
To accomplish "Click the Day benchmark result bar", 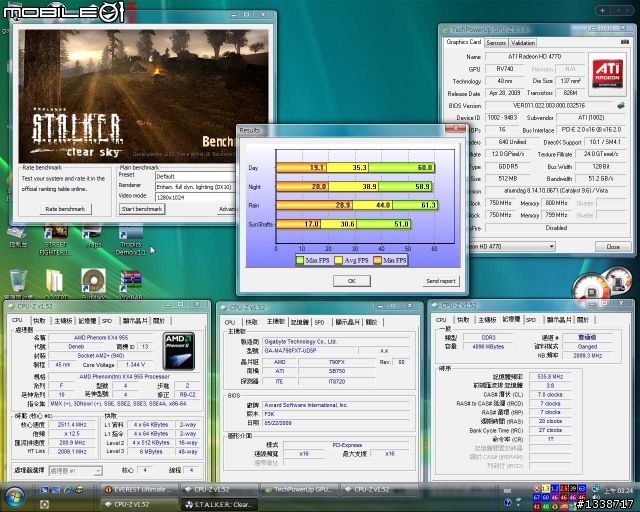I will 356,167.
